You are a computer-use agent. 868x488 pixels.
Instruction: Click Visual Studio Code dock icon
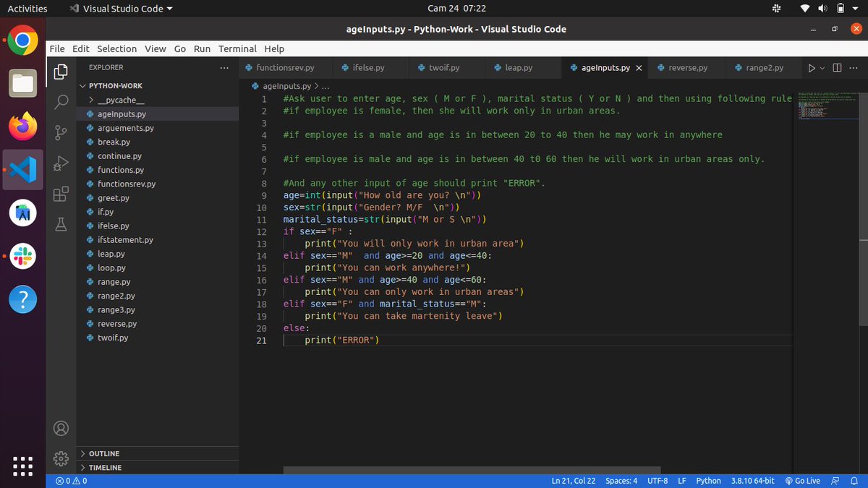click(23, 170)
